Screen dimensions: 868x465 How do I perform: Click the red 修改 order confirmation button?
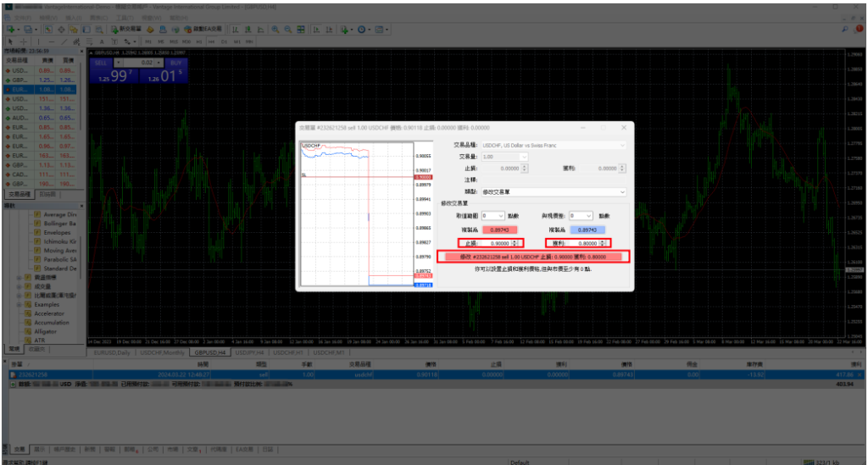pyautogui.click(x=532, y=257)
